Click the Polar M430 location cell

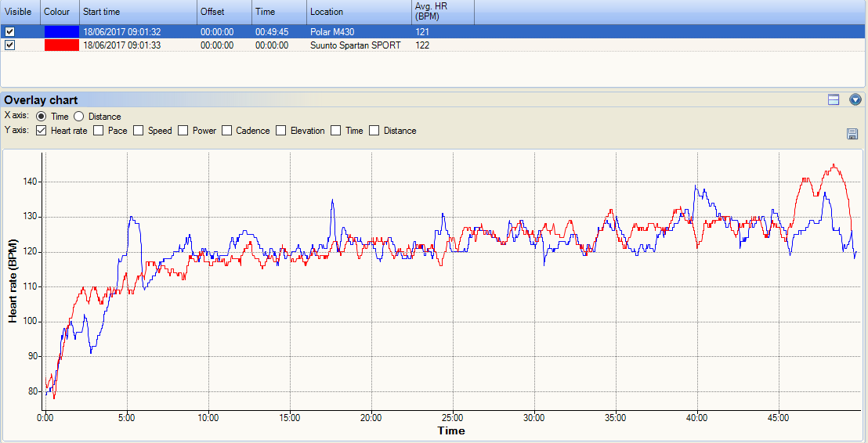[332, 32]
